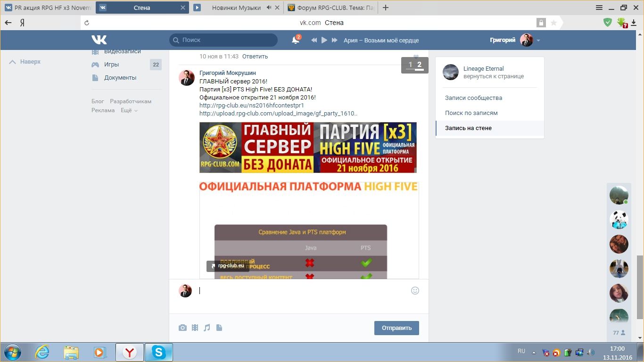Open the browser hamburger menu
Image resolution: width=644 pixels, height=362 pixels.
pyautogui.click(x=599, y=7)
